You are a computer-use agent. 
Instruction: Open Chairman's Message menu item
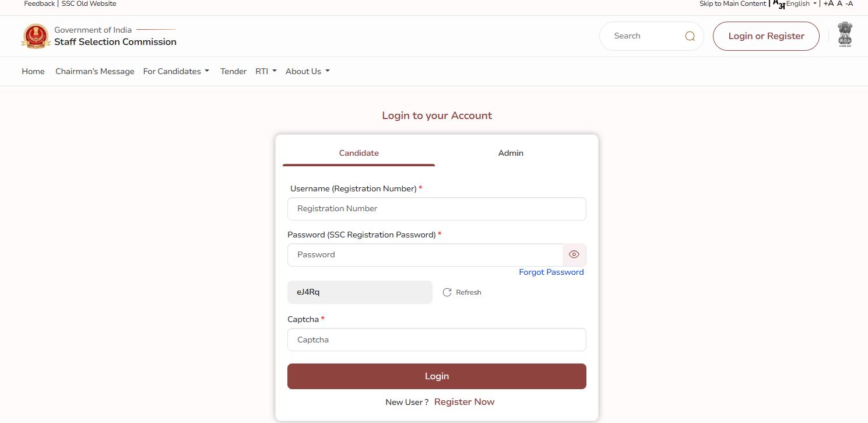(x=94, y=71)
